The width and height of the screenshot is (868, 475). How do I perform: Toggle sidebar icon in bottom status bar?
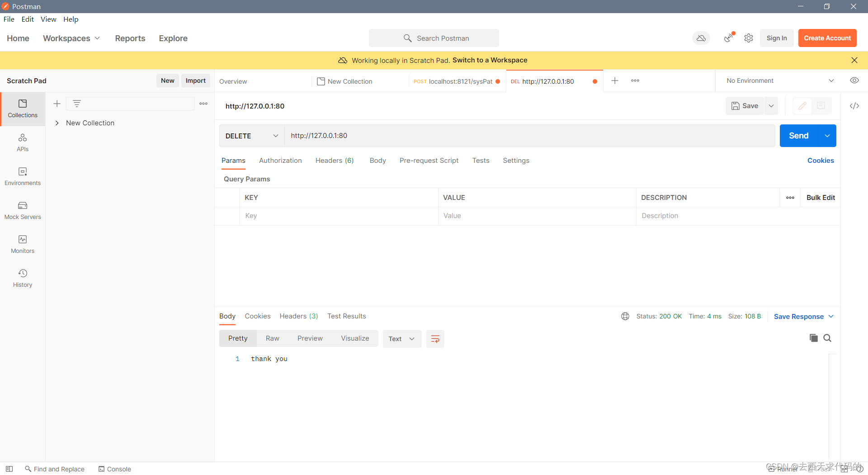(x=9, y=469)
